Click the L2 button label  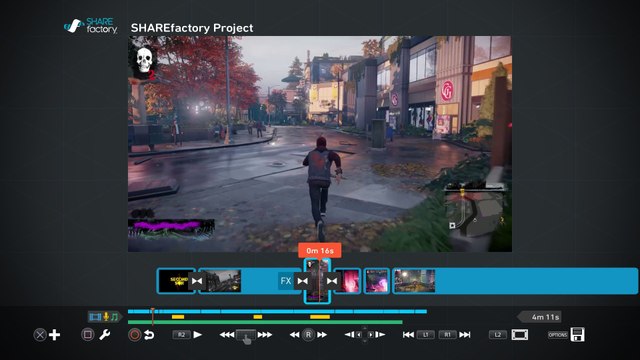498,335
